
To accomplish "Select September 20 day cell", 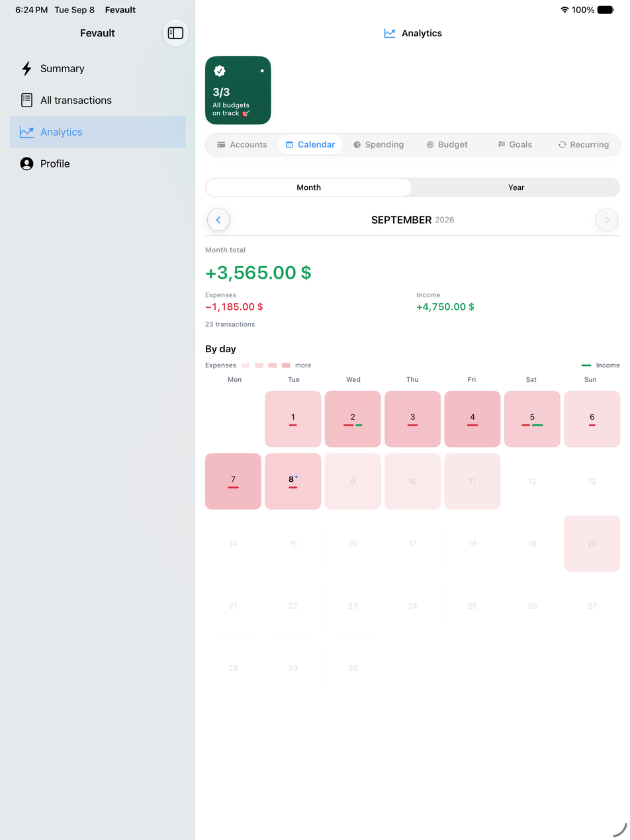I will (x=592, y=543).
